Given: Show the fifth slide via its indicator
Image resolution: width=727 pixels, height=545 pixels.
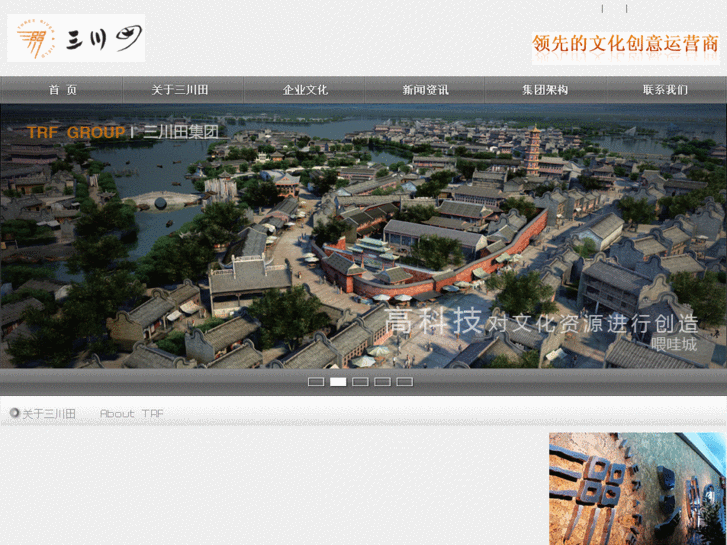Looking at the screenshot, I should pos(404,382).
